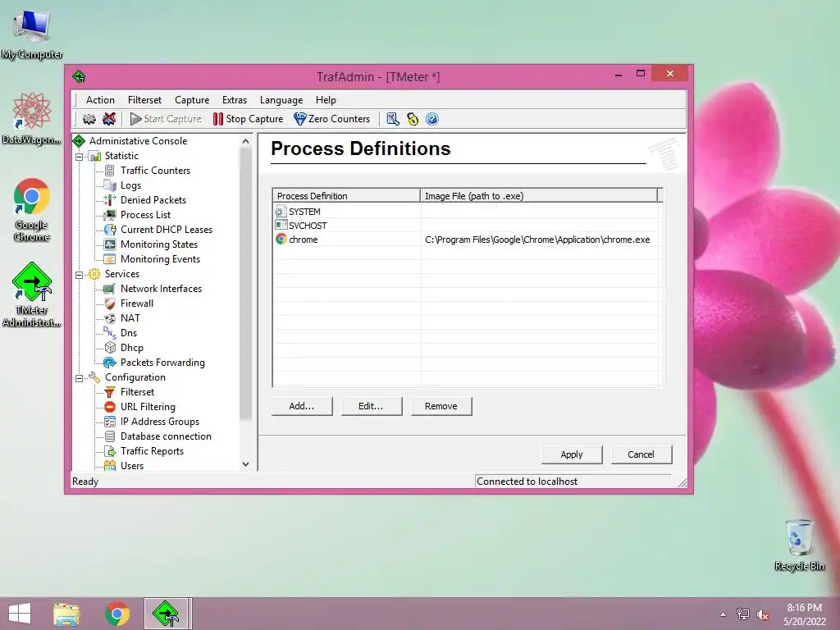
Task: Open the Firewall shield icon
Action: [x=110, y=304]
